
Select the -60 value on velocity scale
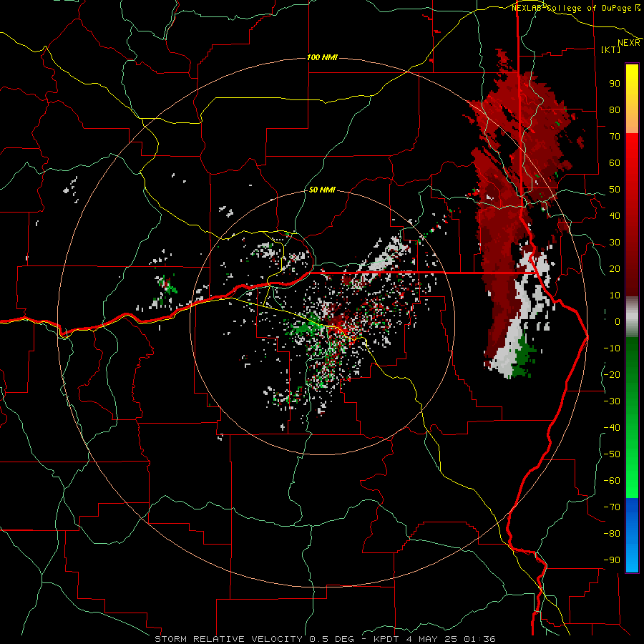612,481
